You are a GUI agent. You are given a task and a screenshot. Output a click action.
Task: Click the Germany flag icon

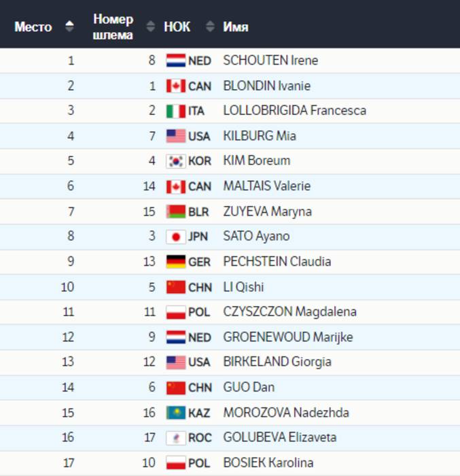coord(176,262)
